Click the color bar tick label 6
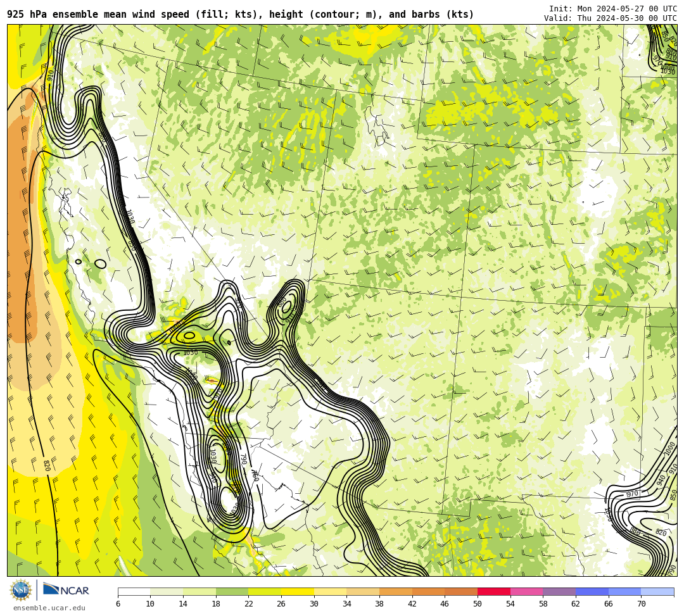The width and height of the screenshot is (684, 616). pyautogui.click(x=118, y=604)
